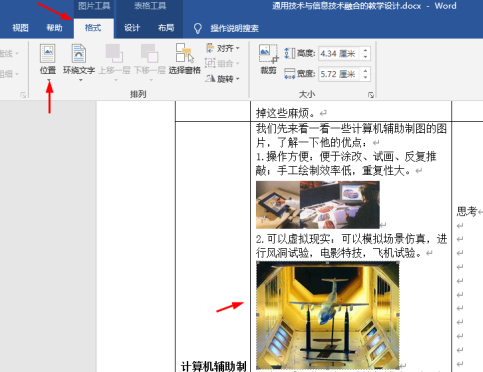Click the word 思考 in right column
The image size is (483, 372).
click(467, 211)
